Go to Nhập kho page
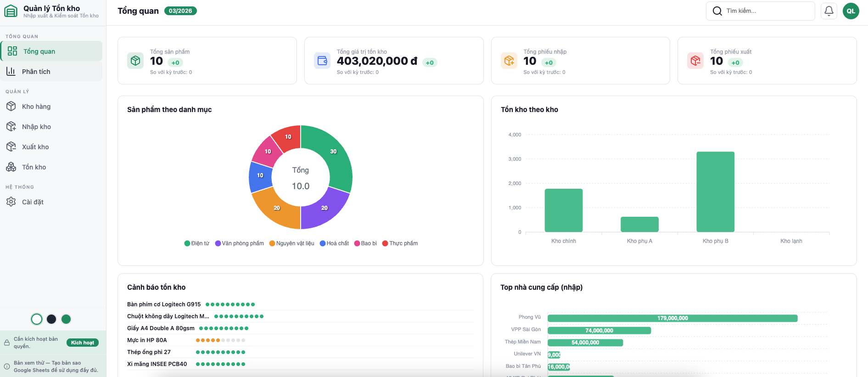 (x=36, y=127)
